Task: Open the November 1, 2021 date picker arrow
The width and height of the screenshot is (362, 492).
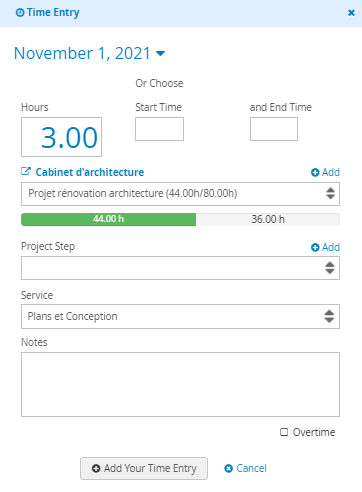Action: click(x=161, y=53)
